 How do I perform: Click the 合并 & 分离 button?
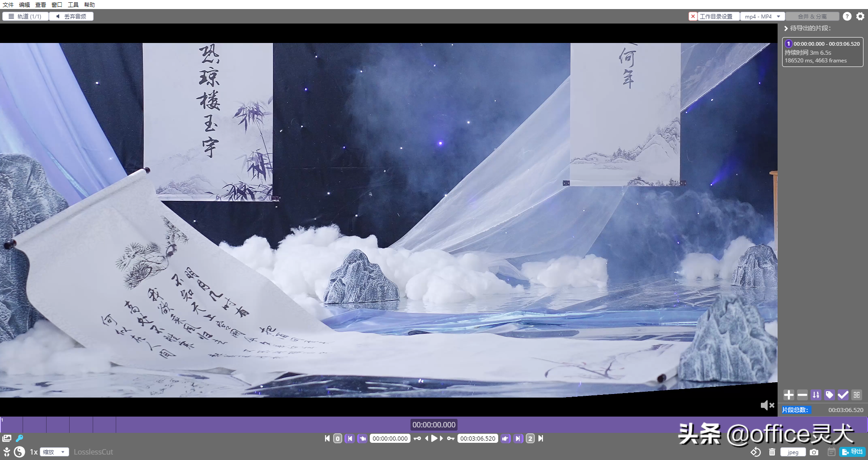tap(812, 16)
